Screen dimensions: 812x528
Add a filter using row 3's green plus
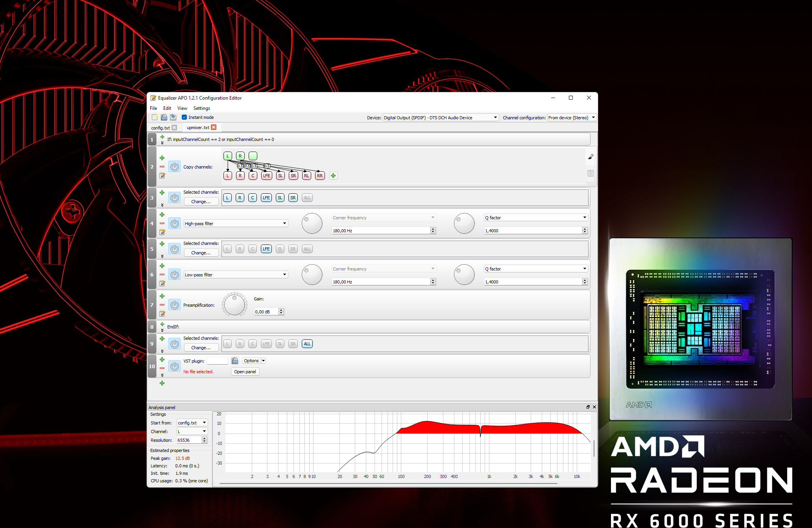(x=162, y=193)
